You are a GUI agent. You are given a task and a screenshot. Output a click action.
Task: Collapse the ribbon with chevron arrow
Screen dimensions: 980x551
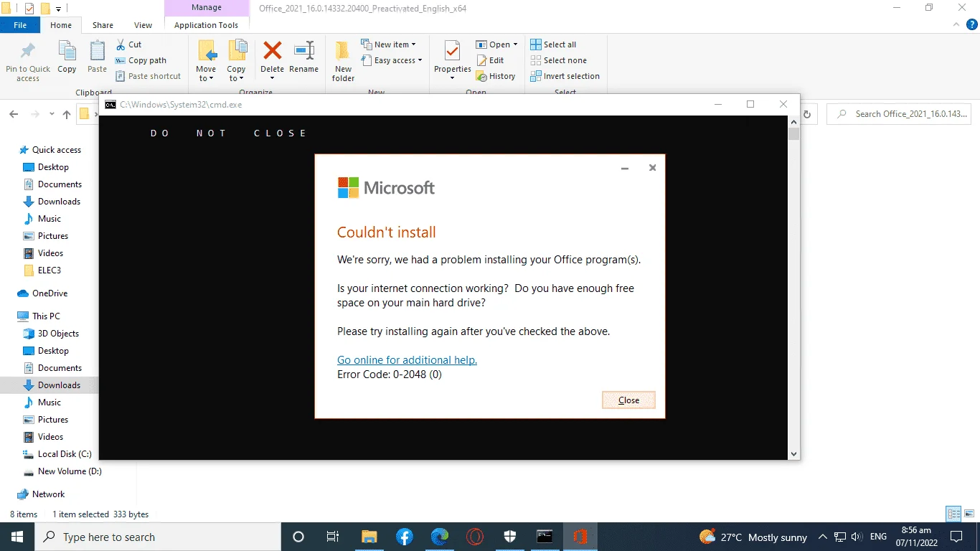(955, 24)
